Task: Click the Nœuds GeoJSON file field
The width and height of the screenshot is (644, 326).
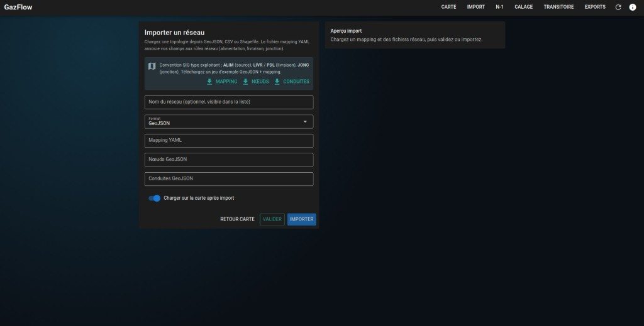Action: pyautogui.click(x=229, y=160)
